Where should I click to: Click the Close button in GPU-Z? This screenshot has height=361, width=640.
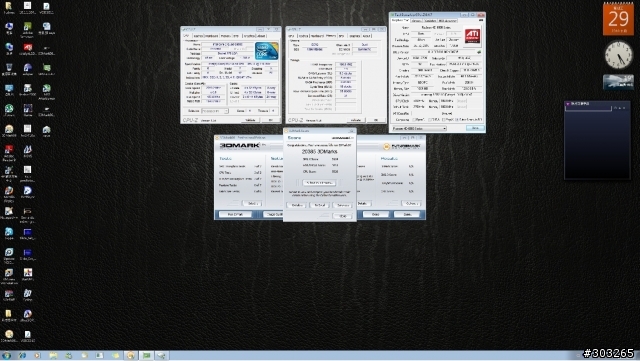click(475, 128)
